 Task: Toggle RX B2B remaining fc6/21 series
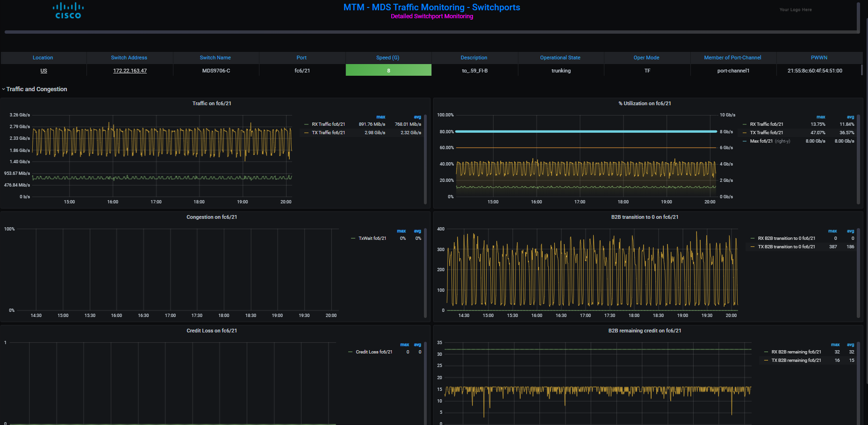coord(796,352)
